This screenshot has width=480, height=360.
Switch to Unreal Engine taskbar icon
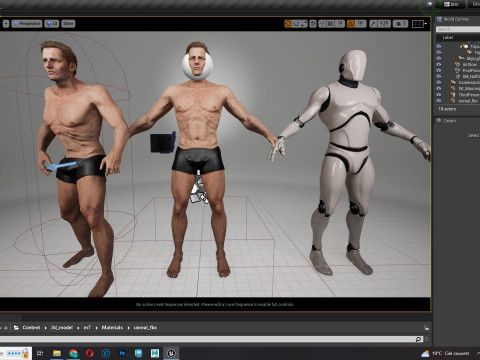click(x=171, y=353)
